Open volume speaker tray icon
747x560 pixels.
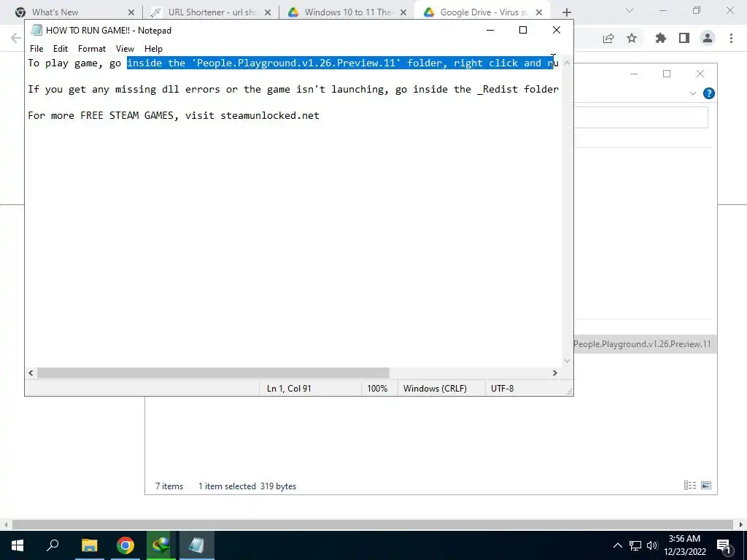652,545
